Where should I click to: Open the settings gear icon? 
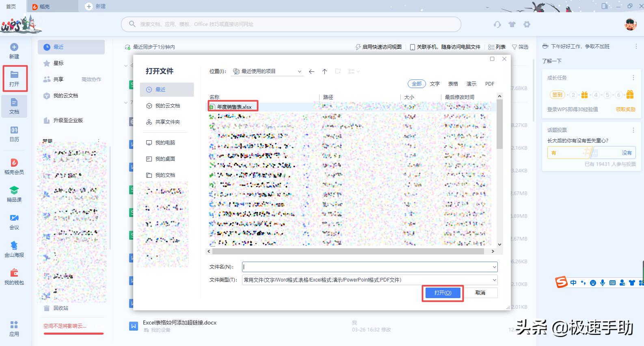point(527,24)
